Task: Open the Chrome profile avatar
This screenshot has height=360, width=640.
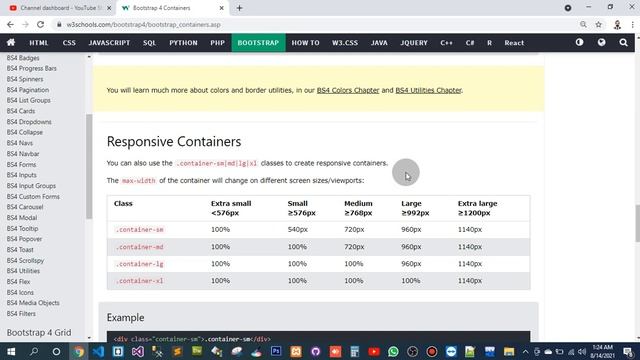Action: click(617, 24)
